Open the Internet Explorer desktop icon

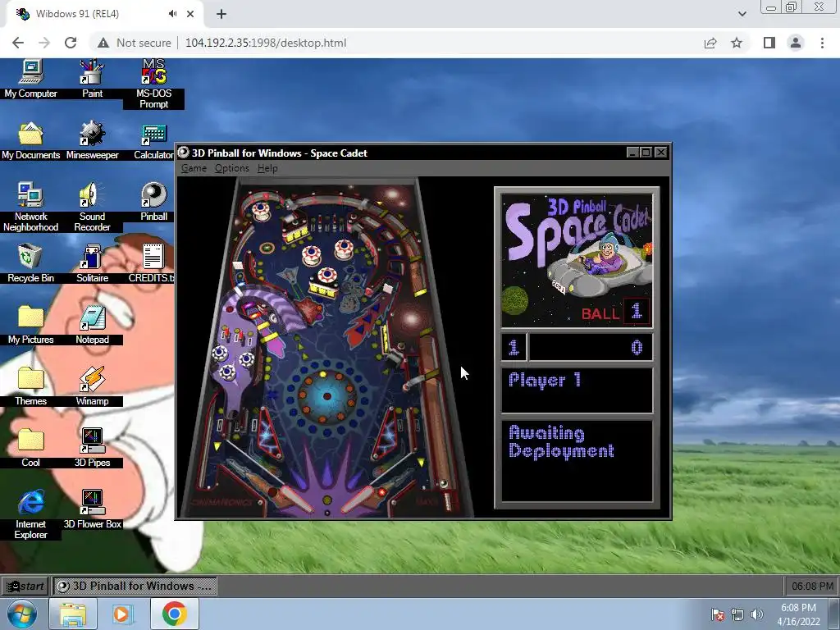30,514
